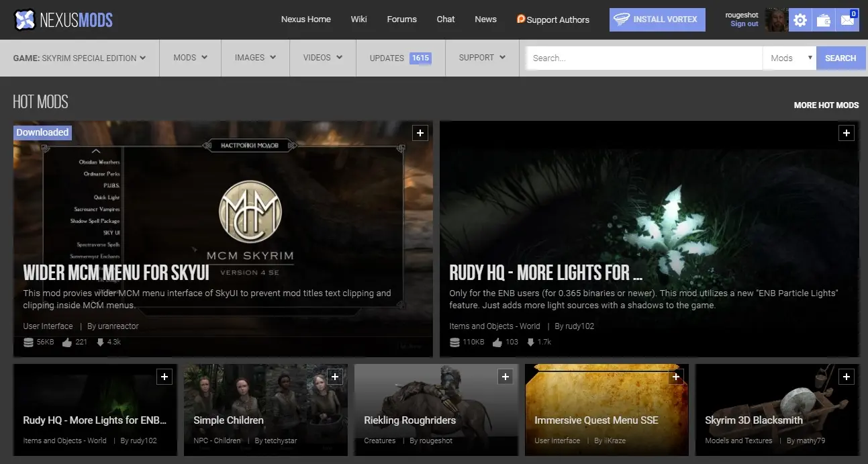Open More Hot Mods link

pyautogui.click(x=826, y=105)
